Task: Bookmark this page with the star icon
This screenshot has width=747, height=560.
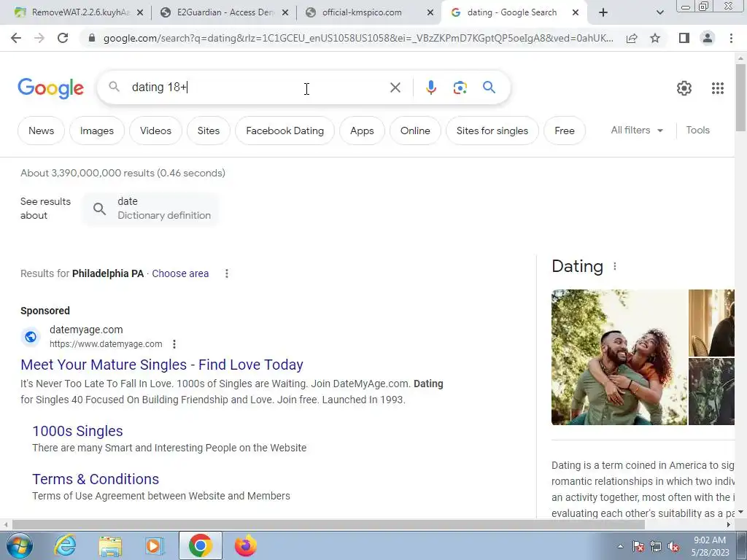Action: tap(655, 38)
